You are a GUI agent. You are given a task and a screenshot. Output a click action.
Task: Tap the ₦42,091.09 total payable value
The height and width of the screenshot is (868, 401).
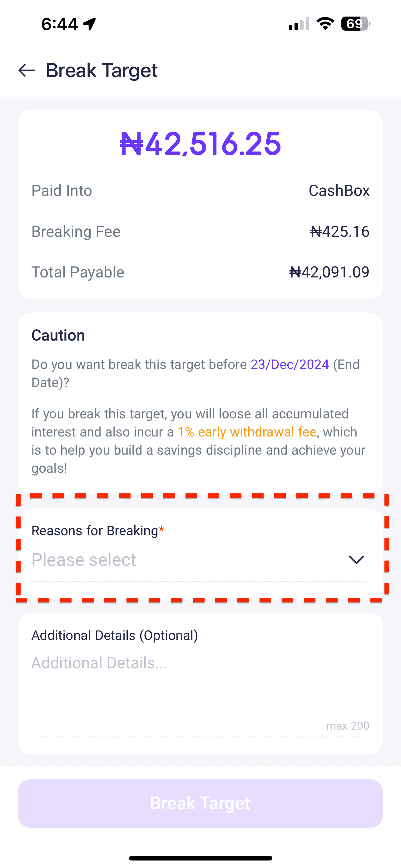[x=329, y=272]
